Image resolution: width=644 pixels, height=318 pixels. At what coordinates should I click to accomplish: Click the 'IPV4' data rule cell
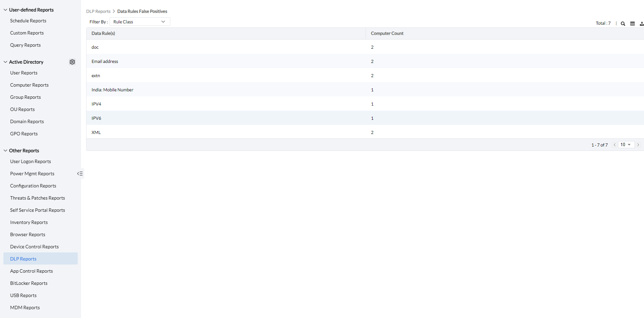(x=96, y=104)
